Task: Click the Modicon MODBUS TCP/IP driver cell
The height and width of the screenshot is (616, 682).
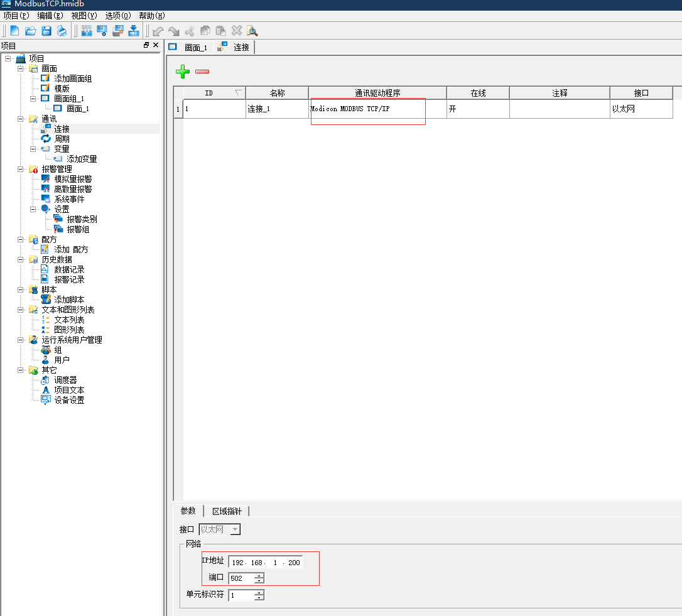Action: click(x=377, y=109)
